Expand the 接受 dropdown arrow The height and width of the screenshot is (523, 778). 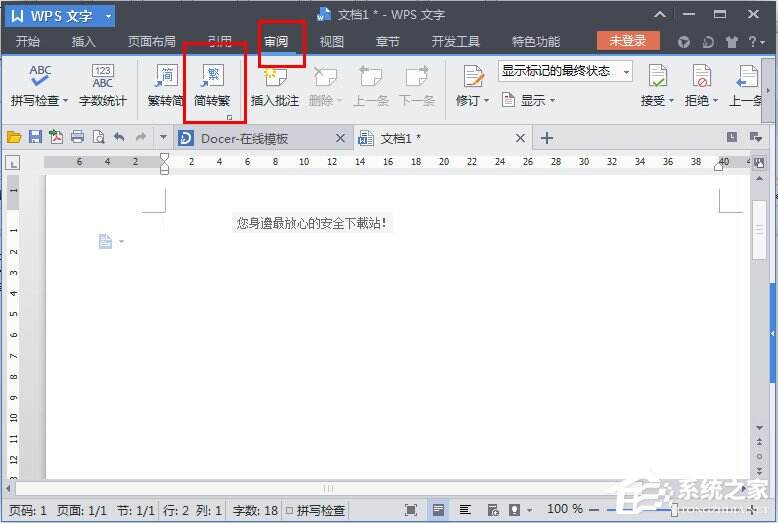[x=671, y=101]
